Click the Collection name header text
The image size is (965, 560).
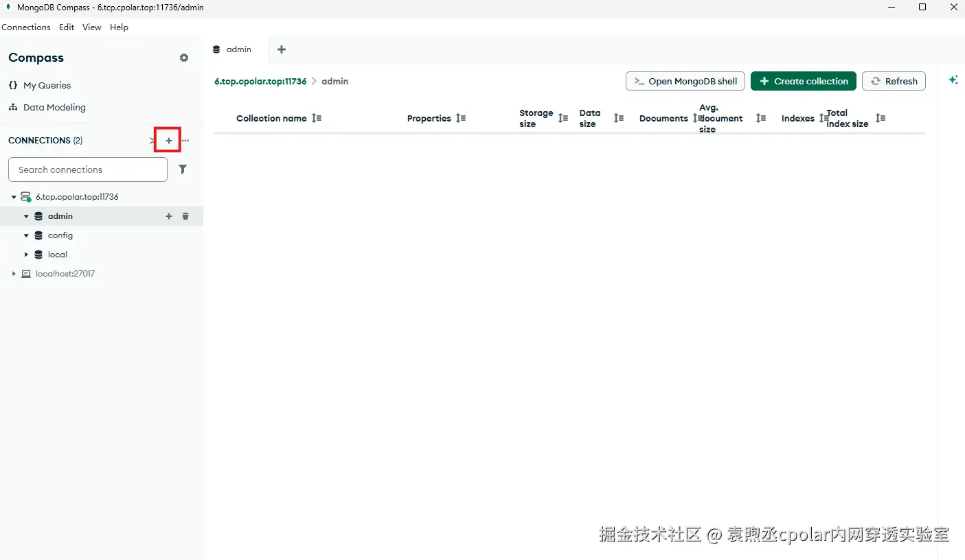(271, 118)
